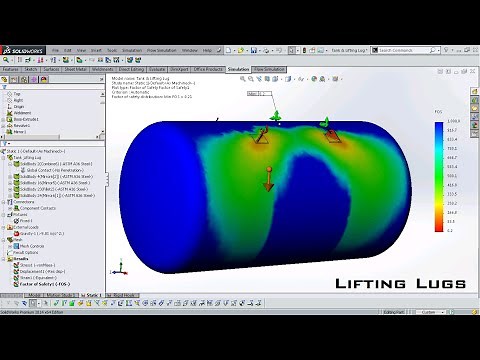480x360 pixels.
Task: Select Global Contact (-No Penetration-) item
Action: coord(52,170)
